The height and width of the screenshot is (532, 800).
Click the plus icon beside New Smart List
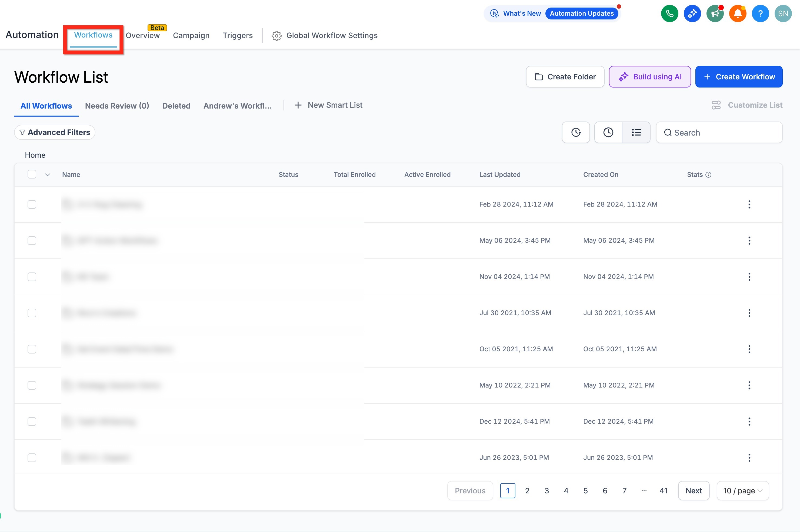pyautogui.click(x=298, y=105)
